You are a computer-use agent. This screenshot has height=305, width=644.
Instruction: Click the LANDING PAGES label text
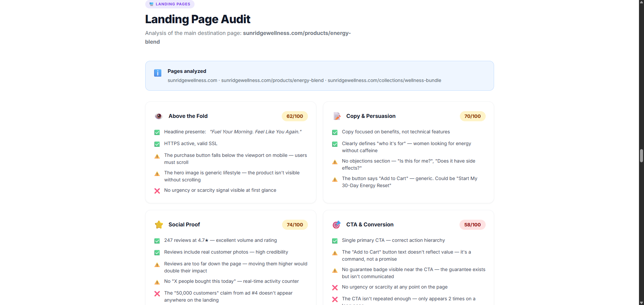[173, 4]
